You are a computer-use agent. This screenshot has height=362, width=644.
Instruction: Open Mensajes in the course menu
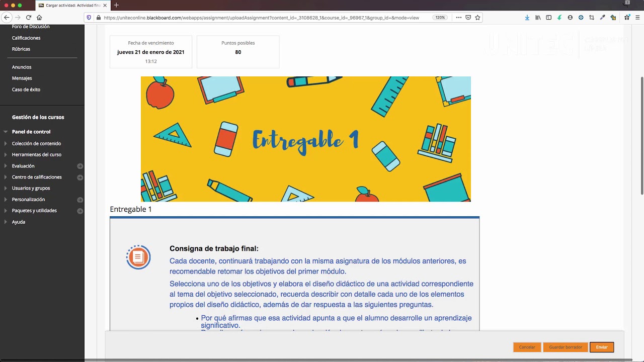click(22, 78)
